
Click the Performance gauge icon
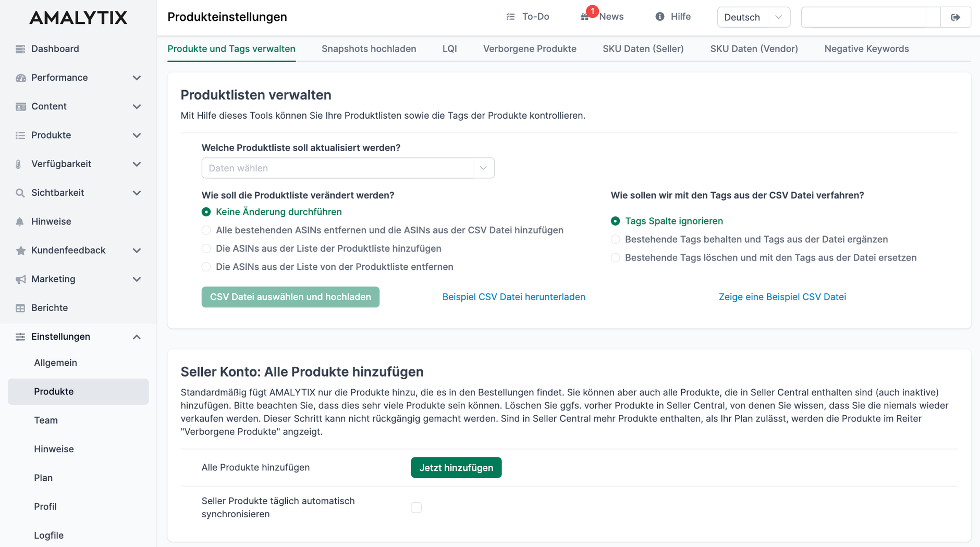coord(20,78)
